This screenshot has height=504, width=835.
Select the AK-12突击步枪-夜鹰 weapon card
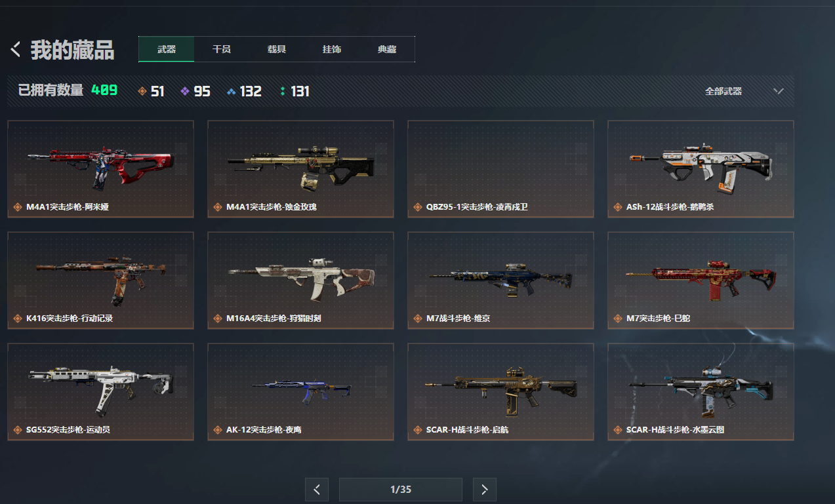click(301, 392)
